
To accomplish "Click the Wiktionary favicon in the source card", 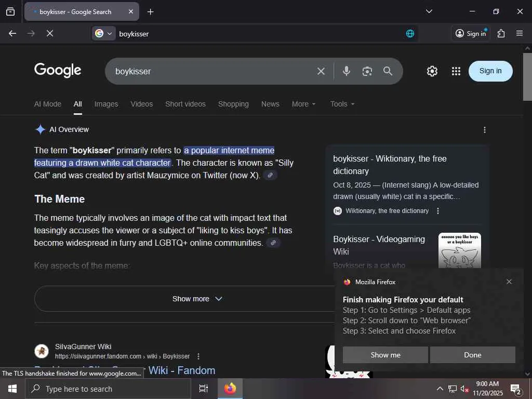I will 337,211.
